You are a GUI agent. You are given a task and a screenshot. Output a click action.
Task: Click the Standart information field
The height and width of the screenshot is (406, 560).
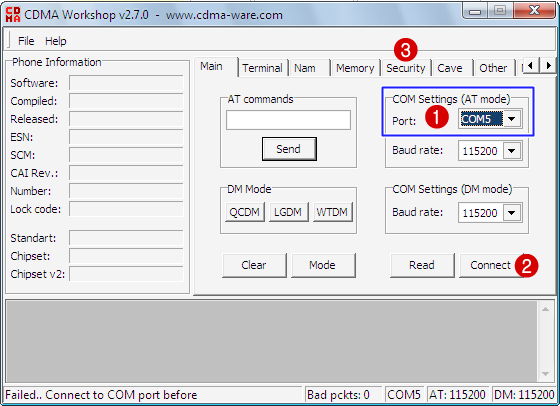pyautogui.click(x=126, y=238)
